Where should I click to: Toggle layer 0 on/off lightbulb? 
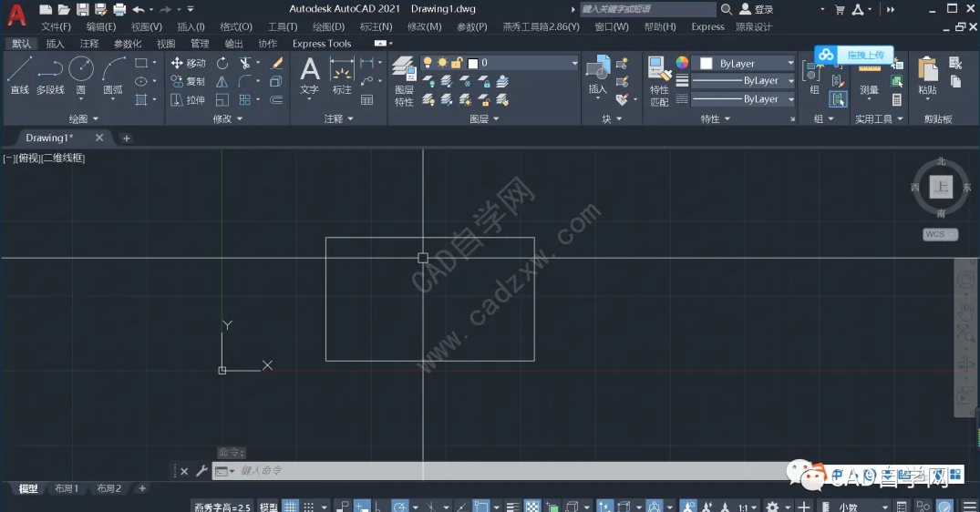coord(428,63)
